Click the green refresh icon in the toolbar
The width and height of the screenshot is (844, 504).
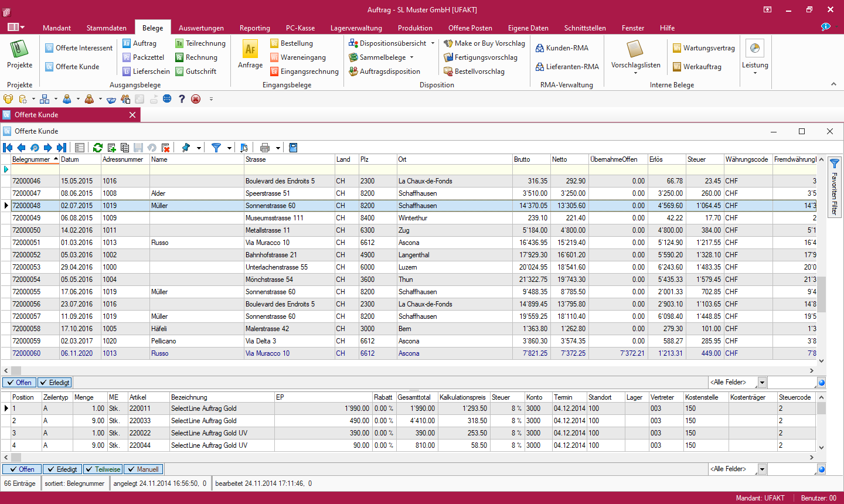(x=98, y=148)
